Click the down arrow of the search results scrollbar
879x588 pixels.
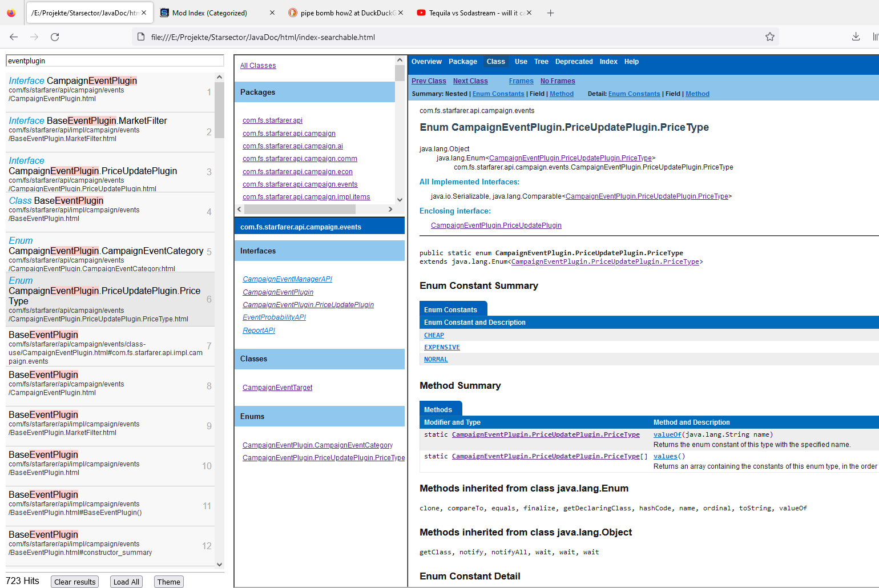tap(220, 565)
